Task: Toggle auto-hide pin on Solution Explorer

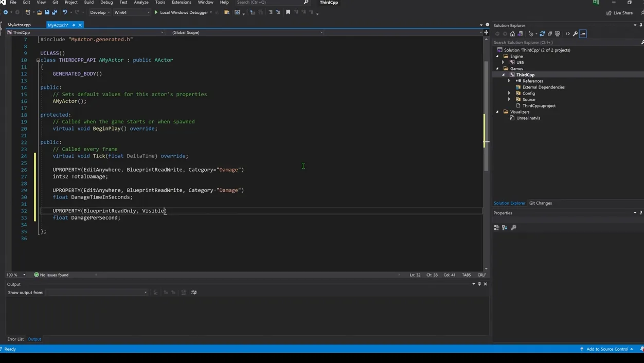Action: click(641, 25)
